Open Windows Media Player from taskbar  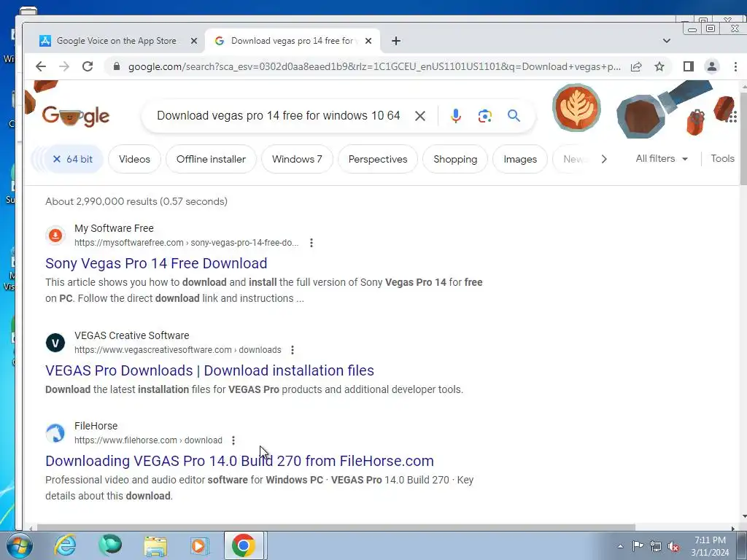[x=199, y=545]
